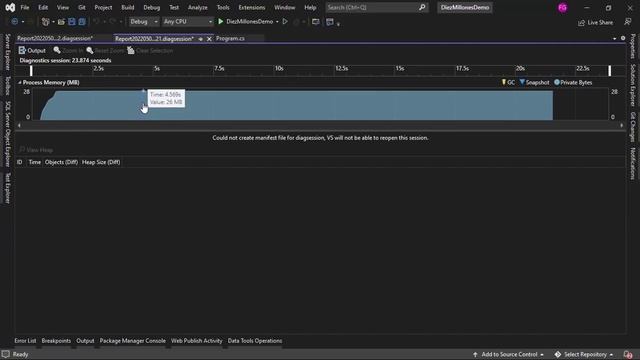Click the Clear Selection icon
The image size is (640, 360).
click(131, 50)
